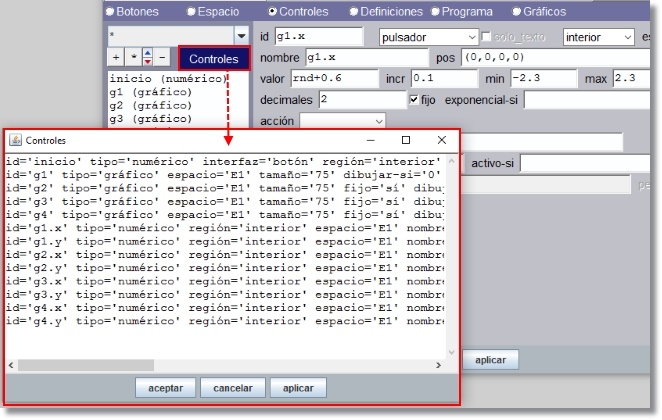Expand the acción dropdown
The width and height of the screenshot is (662, 420).
[328, 121]
